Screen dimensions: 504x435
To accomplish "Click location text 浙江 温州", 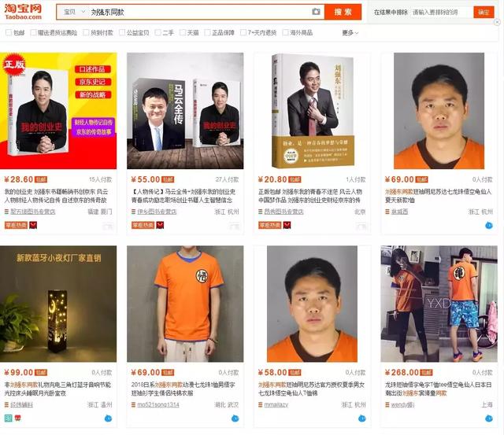I will (100, 405).
